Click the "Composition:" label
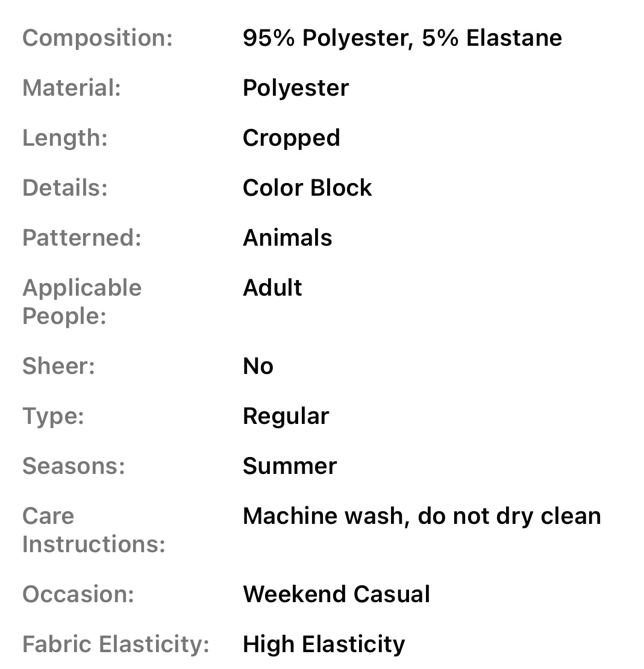This screenshot has height=669, width=644. [98, 38]
